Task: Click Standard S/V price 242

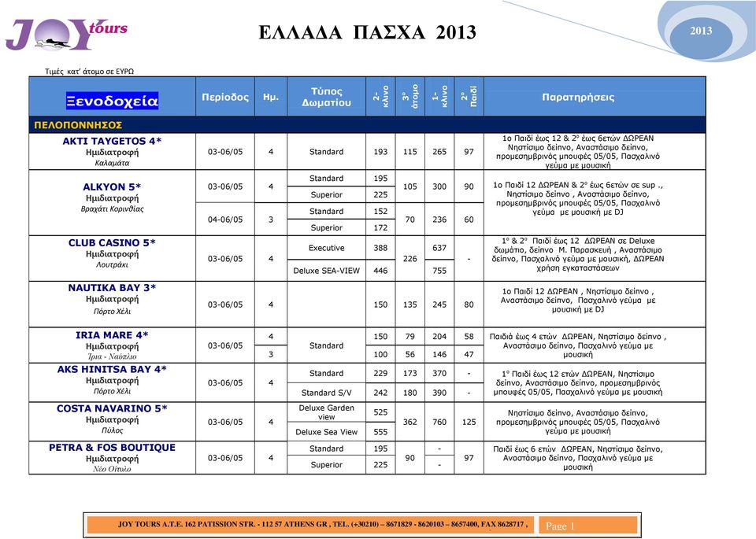Action: 380,393
